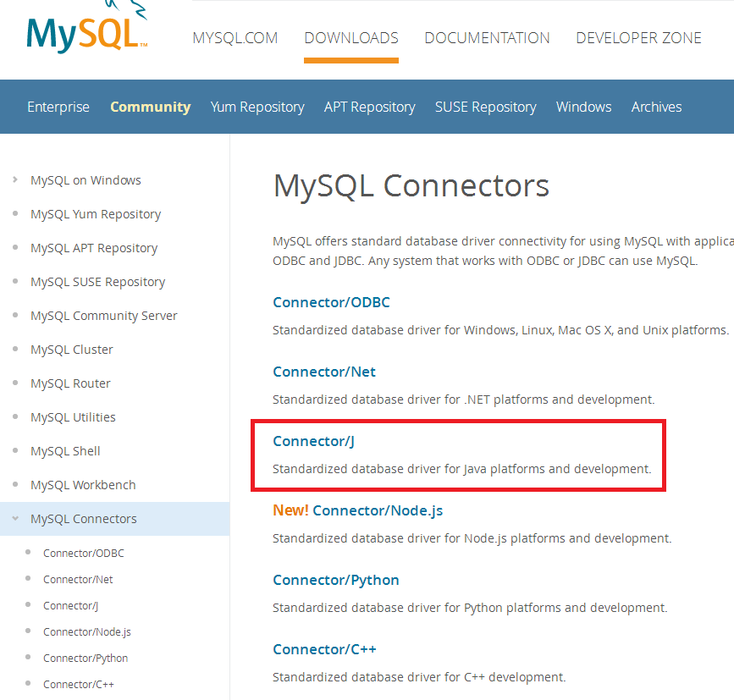Open Yum Repository in the blue bar

click(257, 107)
